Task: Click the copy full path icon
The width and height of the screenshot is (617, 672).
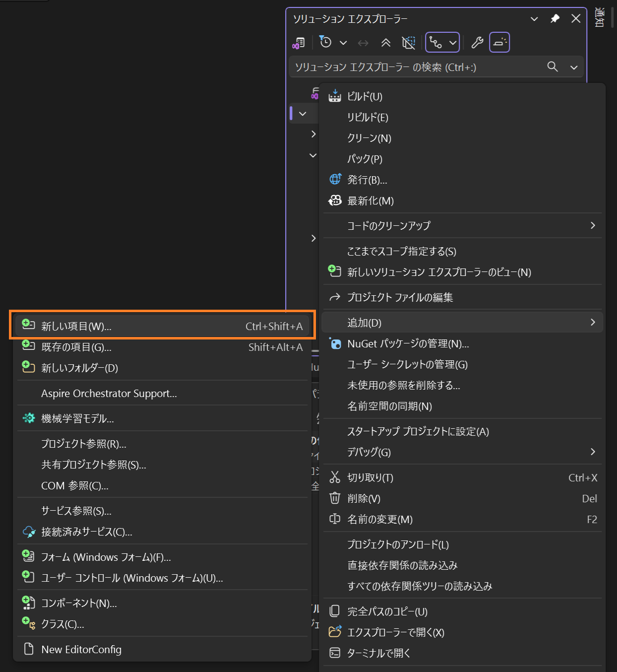Action: (335, 611)
